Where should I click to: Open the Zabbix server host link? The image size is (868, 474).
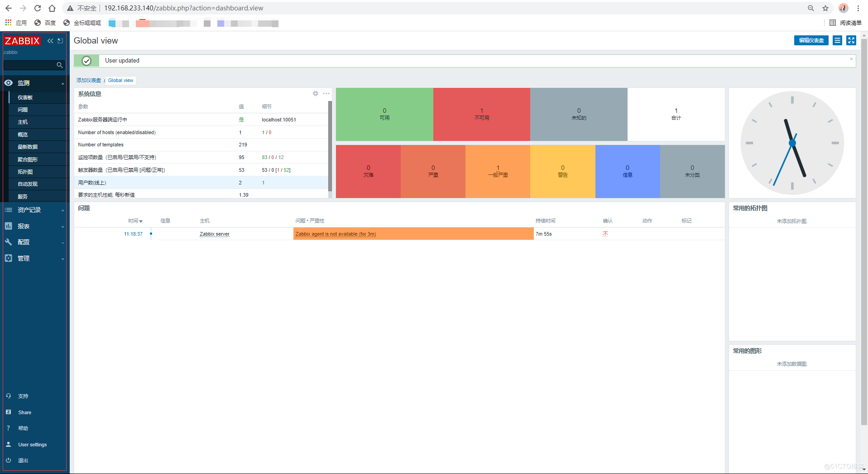coord(215,234)
